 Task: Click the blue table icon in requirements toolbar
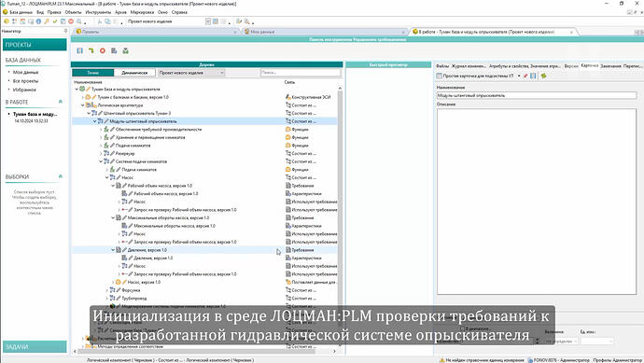[x=114, y=50]
